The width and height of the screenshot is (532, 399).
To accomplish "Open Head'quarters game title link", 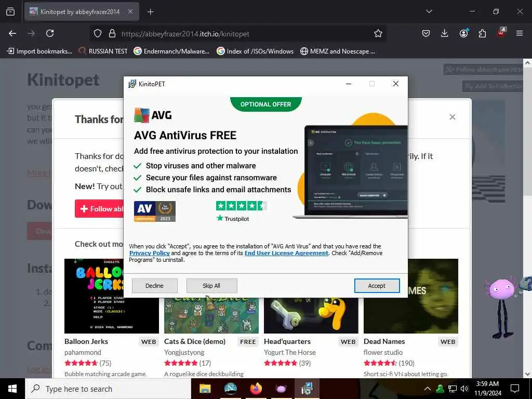I will pyautogui.click(x=287, y=342).
